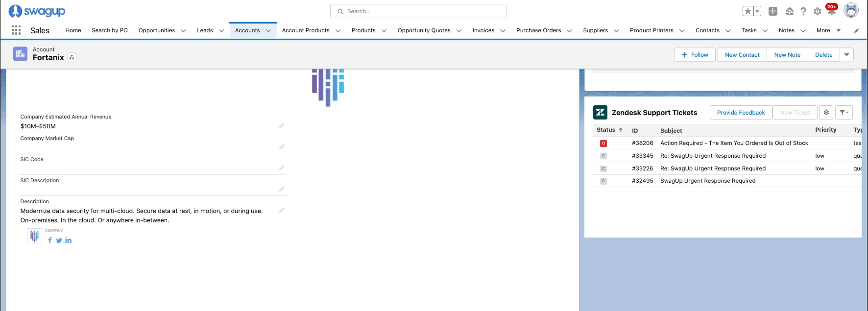Screen dimensions: 868x311
Task: Expand Invoices tab dropdown chevron
Action: coord(503,31)
